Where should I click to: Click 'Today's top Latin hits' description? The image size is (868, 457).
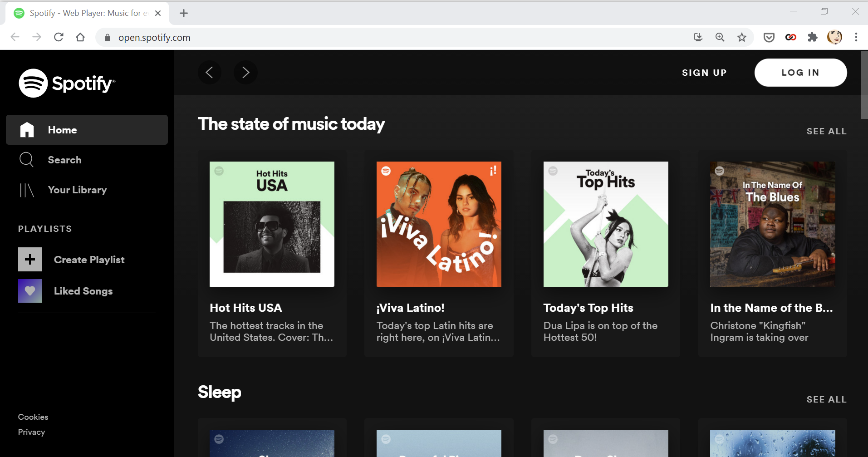(438, 331)
